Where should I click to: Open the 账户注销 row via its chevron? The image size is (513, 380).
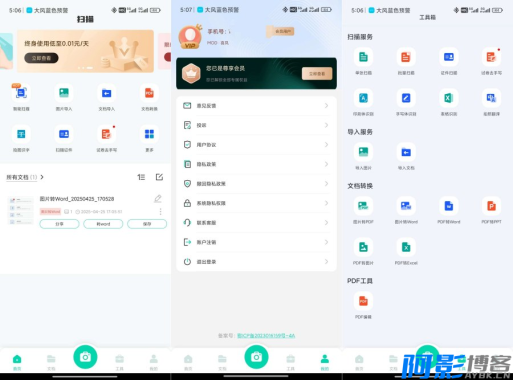[326, 242]
